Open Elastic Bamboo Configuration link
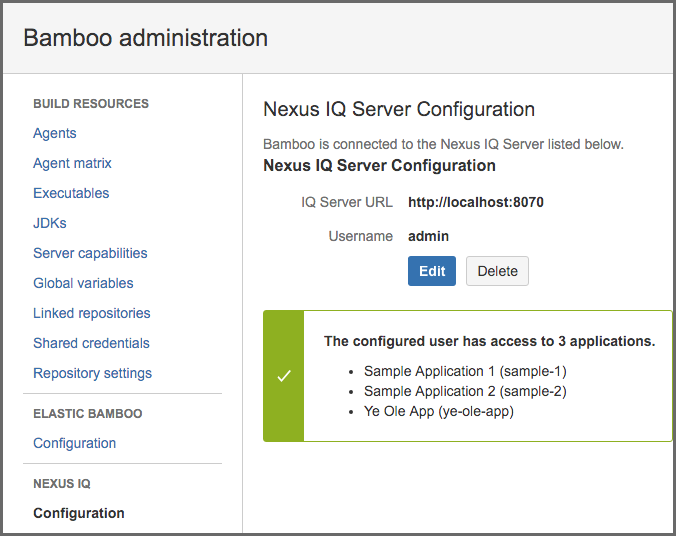 pyautogui.click(x=75, y=443)
